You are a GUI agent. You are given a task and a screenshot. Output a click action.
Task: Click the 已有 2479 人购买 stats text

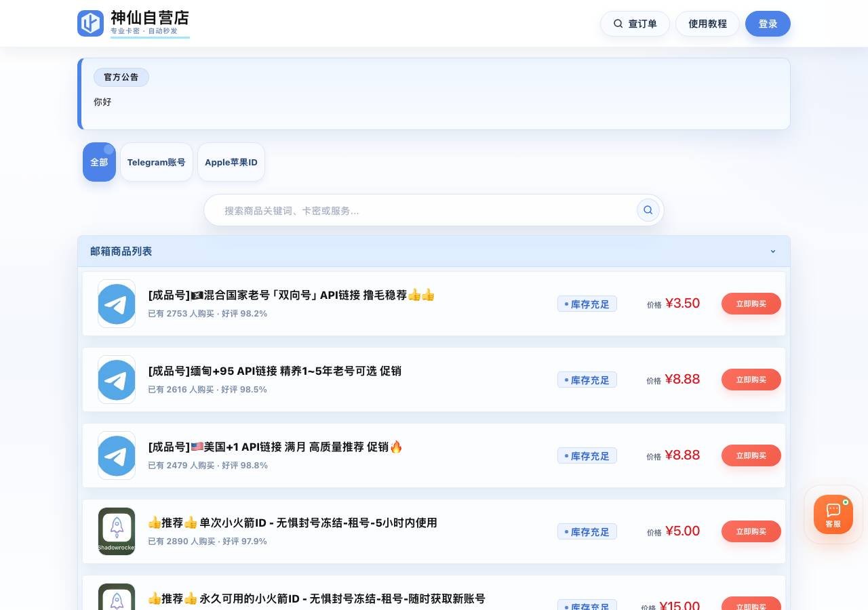[208, 466]
